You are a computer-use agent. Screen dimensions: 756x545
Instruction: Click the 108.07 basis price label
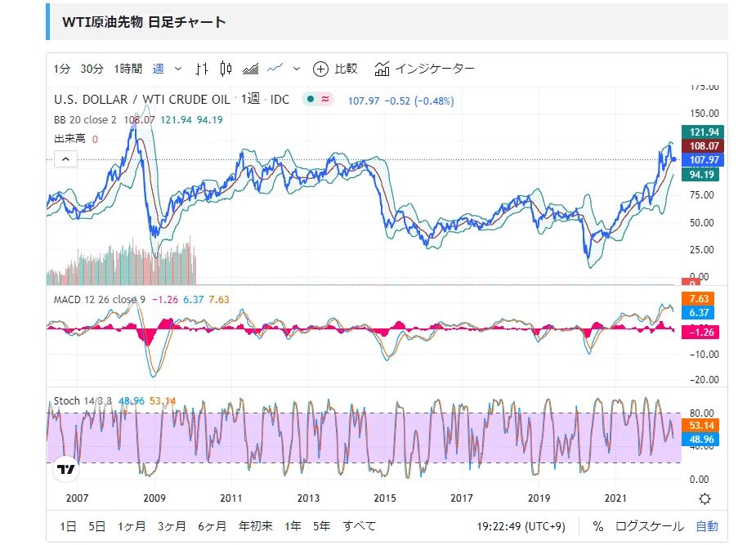tap(703, 146)
